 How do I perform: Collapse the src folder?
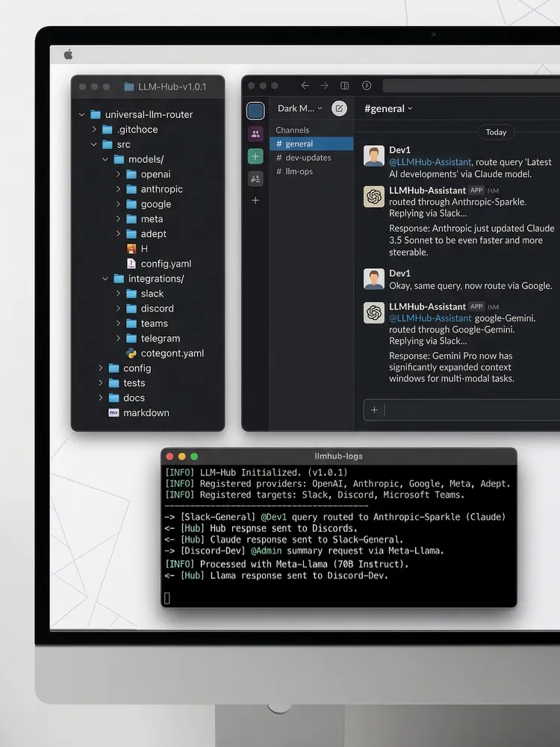point(94,144)
